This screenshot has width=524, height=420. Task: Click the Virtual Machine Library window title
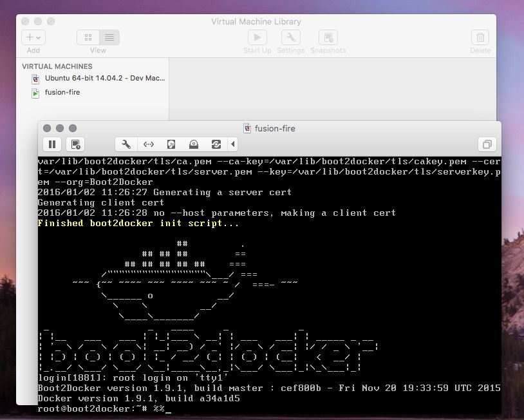tap(256, 22)
